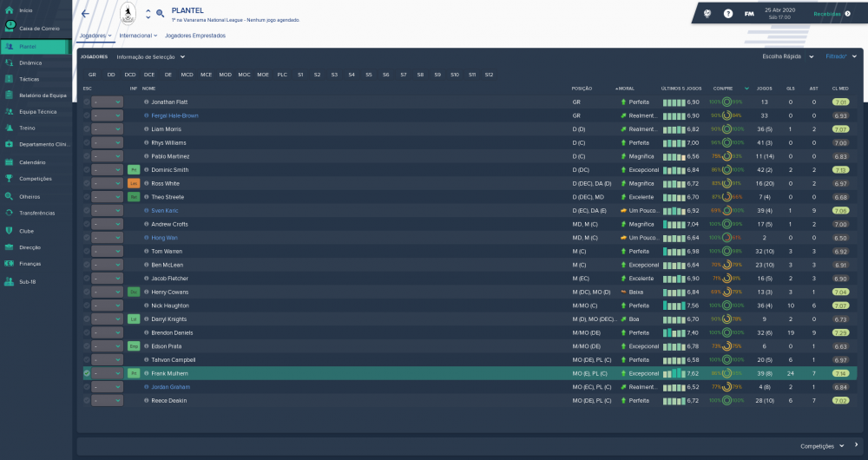
Task: Select the GR position filter
Action: click(x=92, y=74)
